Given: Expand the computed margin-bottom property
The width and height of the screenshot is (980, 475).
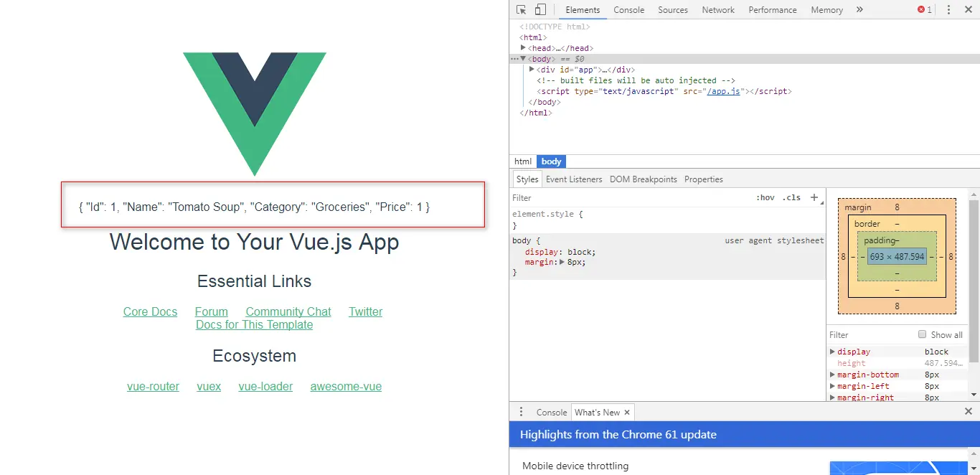Looking at the screenshot, I should 832,375.
